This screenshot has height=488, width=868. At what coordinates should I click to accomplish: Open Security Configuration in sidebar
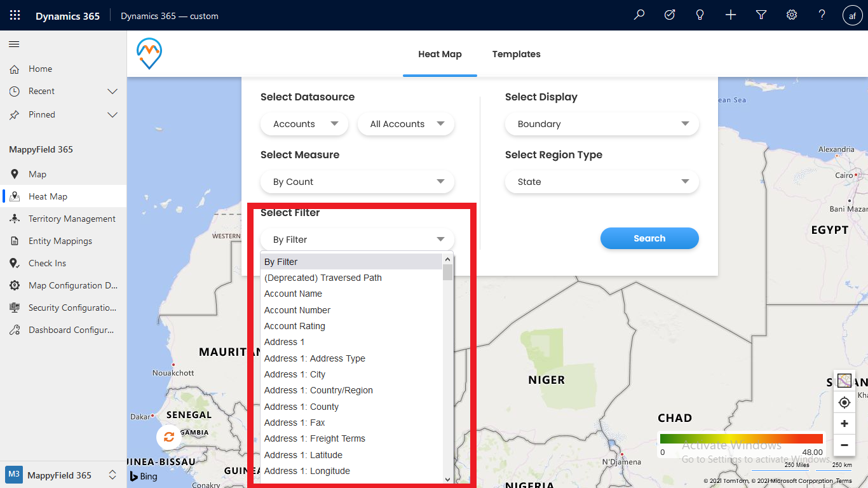point(63,308)
